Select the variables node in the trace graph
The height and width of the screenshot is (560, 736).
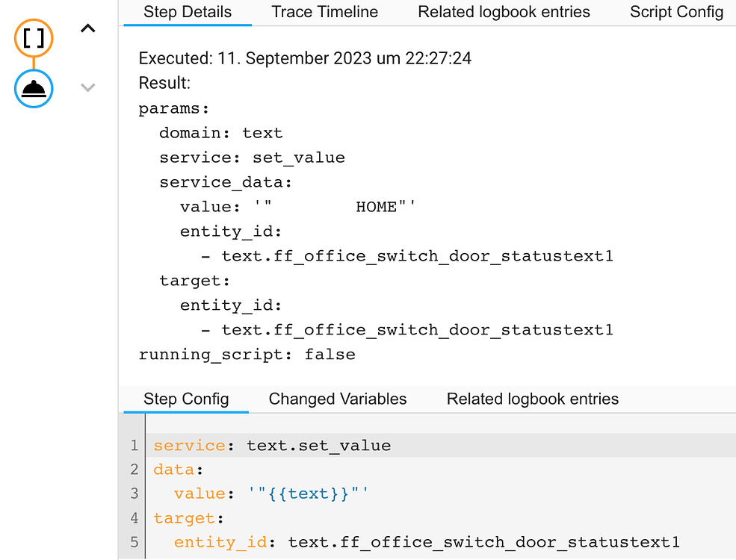[x=33, y=37]
